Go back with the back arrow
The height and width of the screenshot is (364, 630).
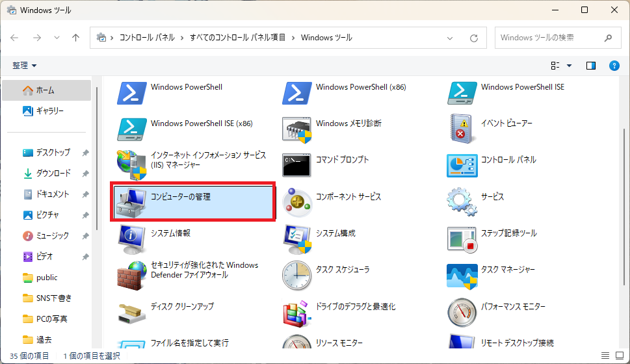click(x=14, y=38)
